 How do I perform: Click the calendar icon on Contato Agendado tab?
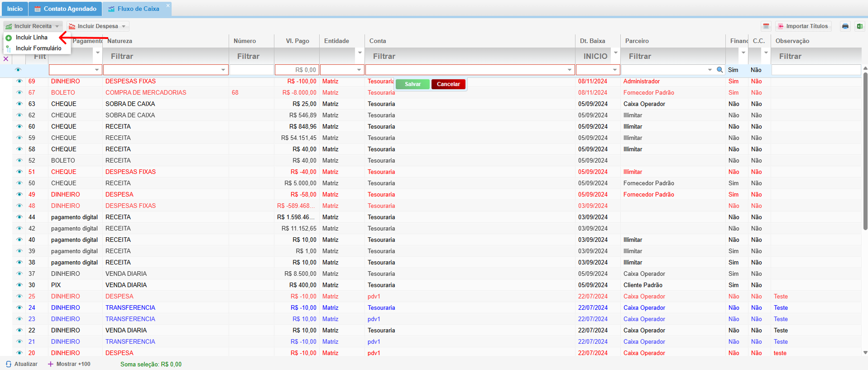point(38,9)
